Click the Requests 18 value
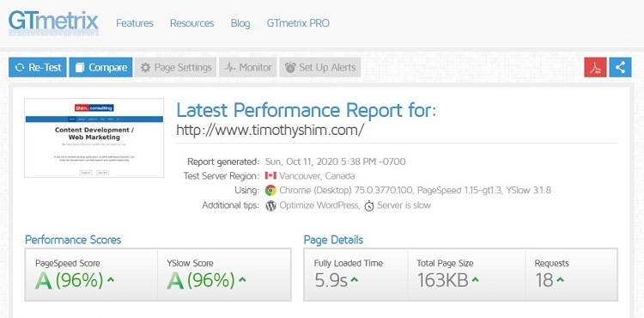The width and height of the screenshot is (644, 318). (544, 280)
